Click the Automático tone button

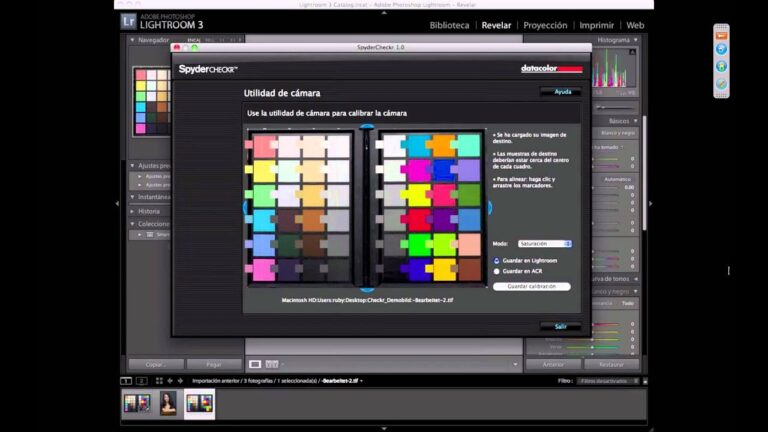[617, 179]
